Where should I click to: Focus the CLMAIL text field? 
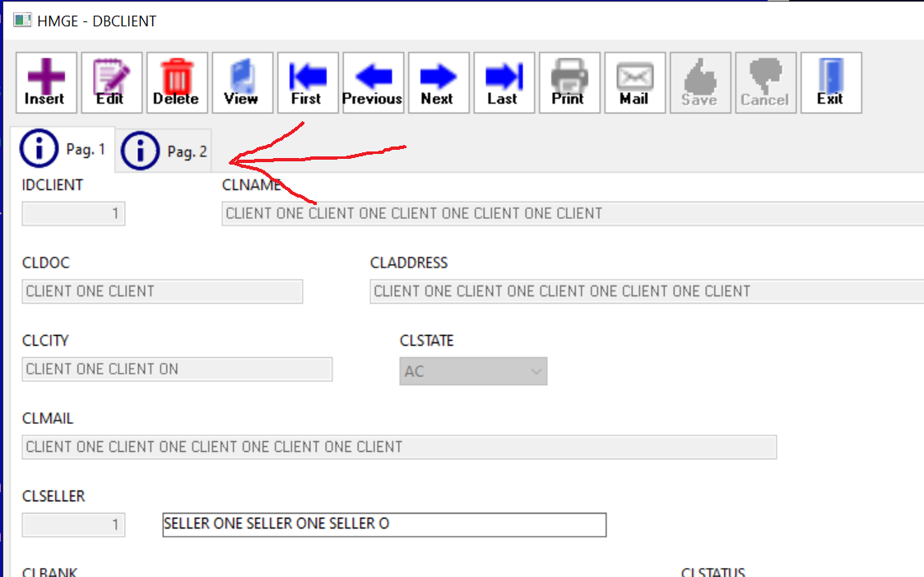[399, 447]
